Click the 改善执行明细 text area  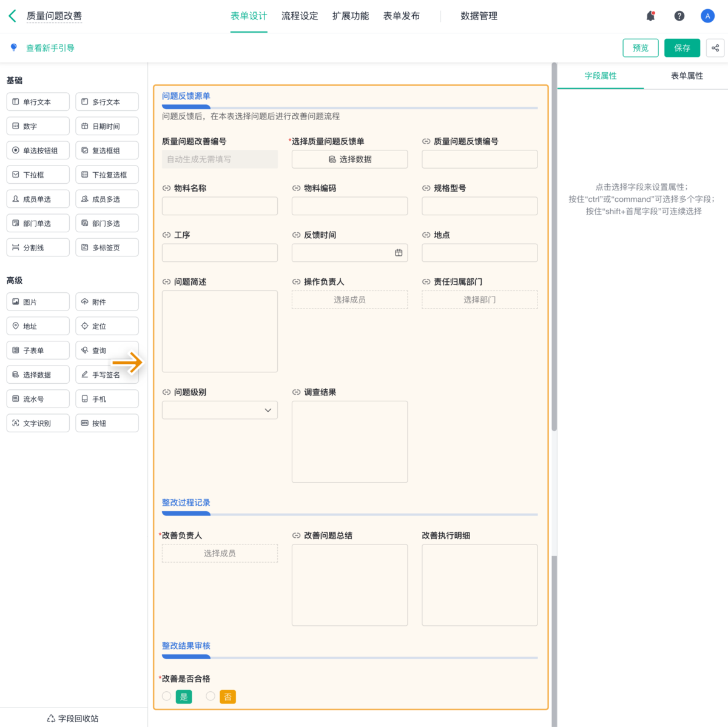479,585
